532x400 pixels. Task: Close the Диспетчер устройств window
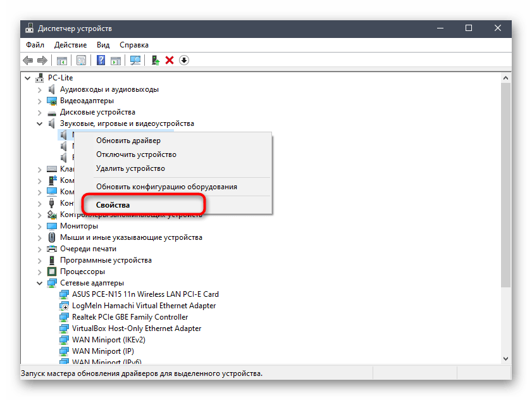pos(497,28)
